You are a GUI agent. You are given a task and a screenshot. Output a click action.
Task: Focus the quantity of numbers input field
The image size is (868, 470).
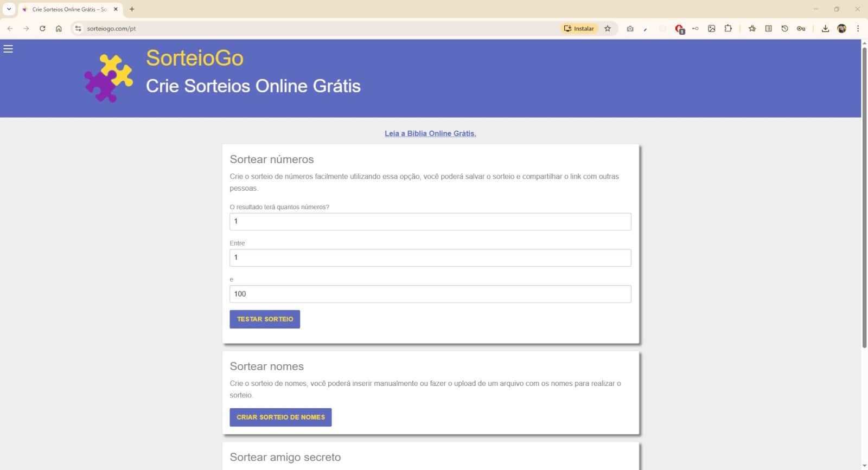(x=430, y=221)
